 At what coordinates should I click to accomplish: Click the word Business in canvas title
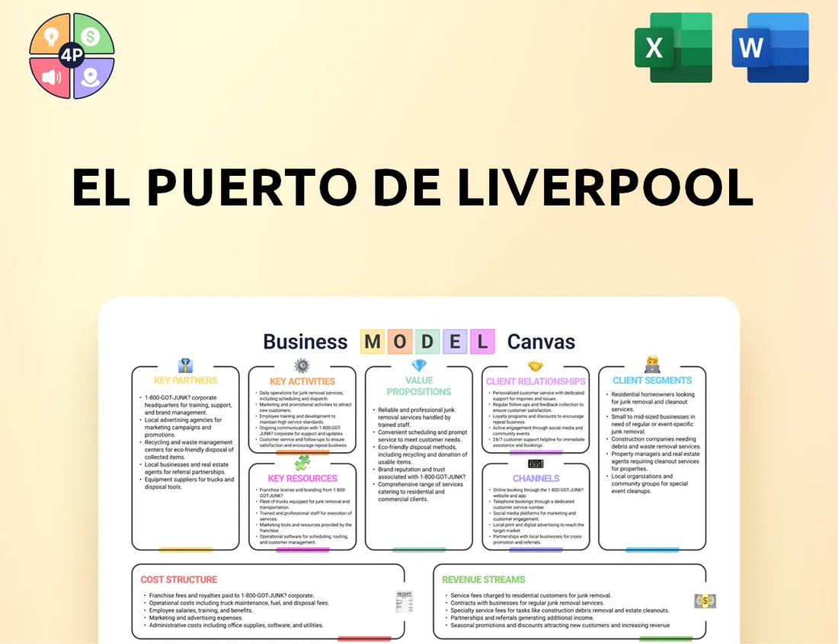(x=305, y=342)
